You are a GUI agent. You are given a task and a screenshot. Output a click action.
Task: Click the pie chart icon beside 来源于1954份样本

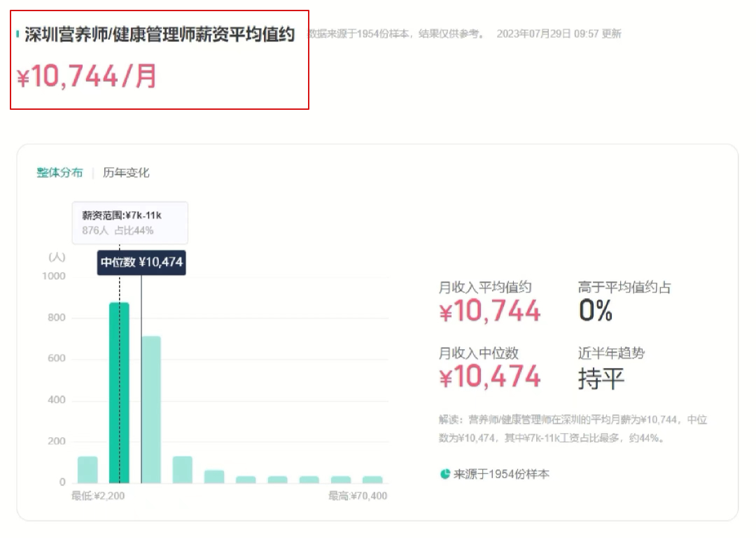(444, 474)
